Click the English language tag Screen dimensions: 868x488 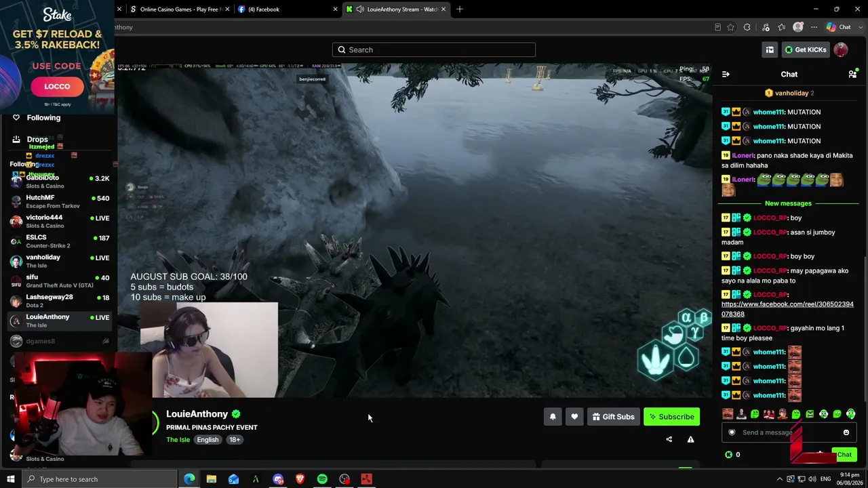point(208,440)
